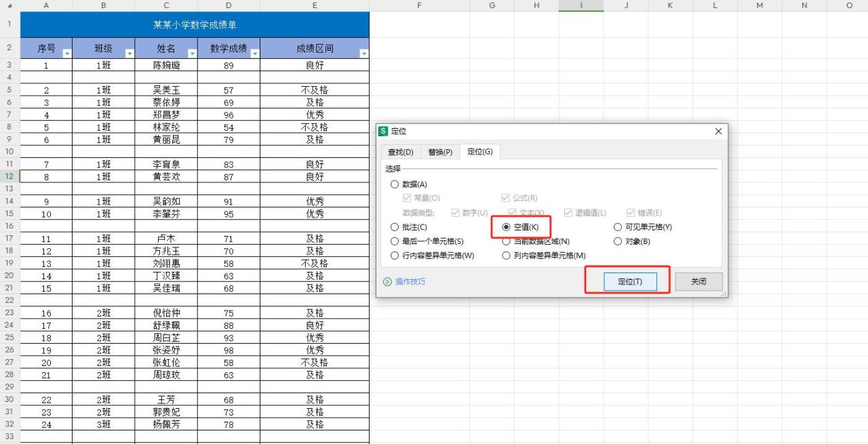The width and height of the screenshot is (868, 444).
Task: Click the green S icon in dialog title
Action: pyautogui.click(x=383, y=131)
